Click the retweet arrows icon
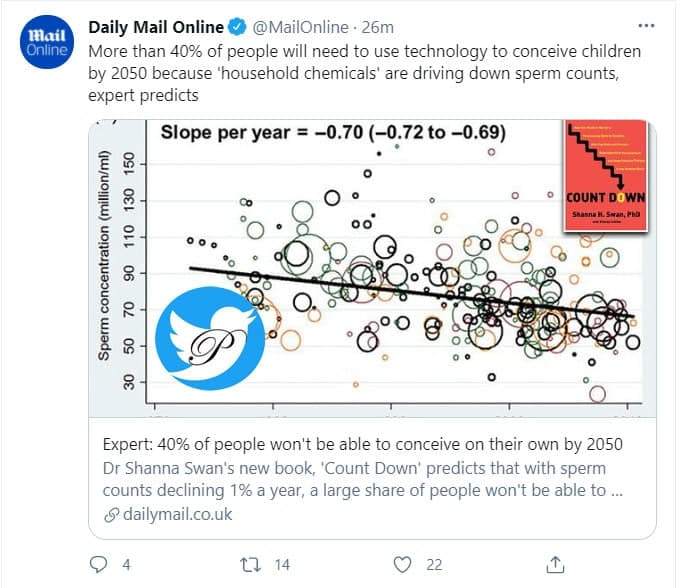The width and height of the screenshot is (684, 588). coord(251,564)
